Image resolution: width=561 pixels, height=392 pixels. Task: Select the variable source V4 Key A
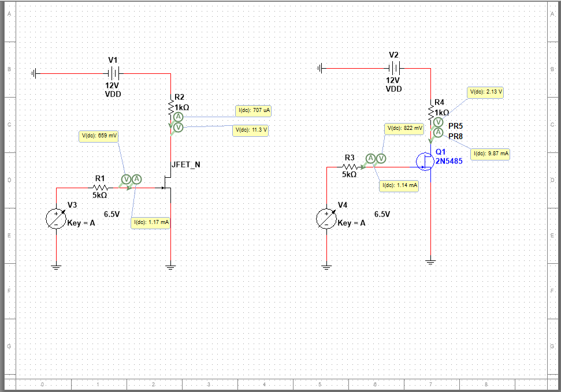coord(327,218)
